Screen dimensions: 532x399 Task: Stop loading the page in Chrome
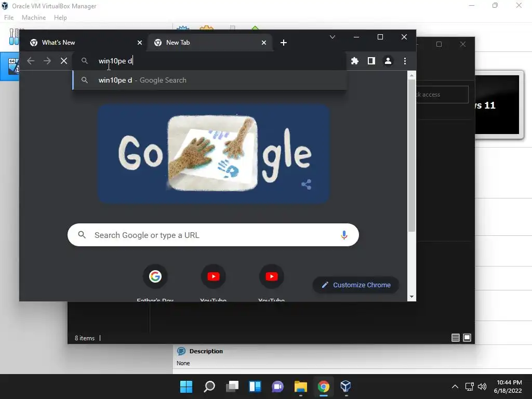point(64,61)
